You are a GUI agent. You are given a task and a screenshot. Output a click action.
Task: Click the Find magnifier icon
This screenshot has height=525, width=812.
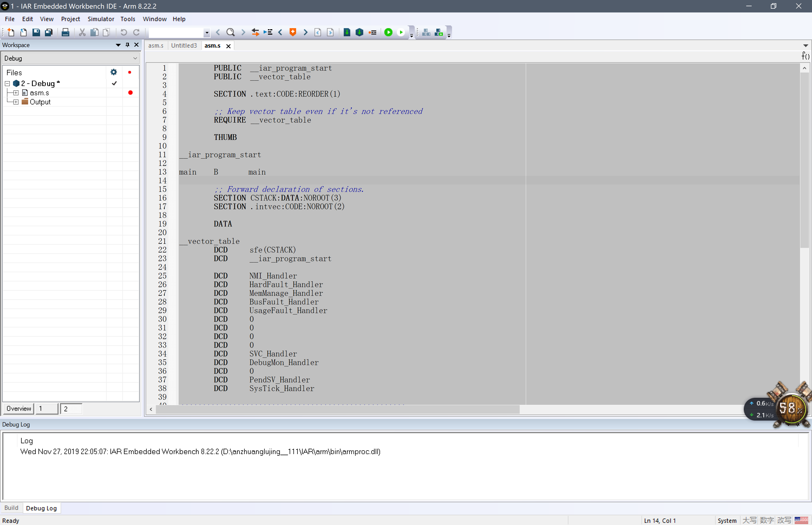pyautogui.click(x=230, y=32)
